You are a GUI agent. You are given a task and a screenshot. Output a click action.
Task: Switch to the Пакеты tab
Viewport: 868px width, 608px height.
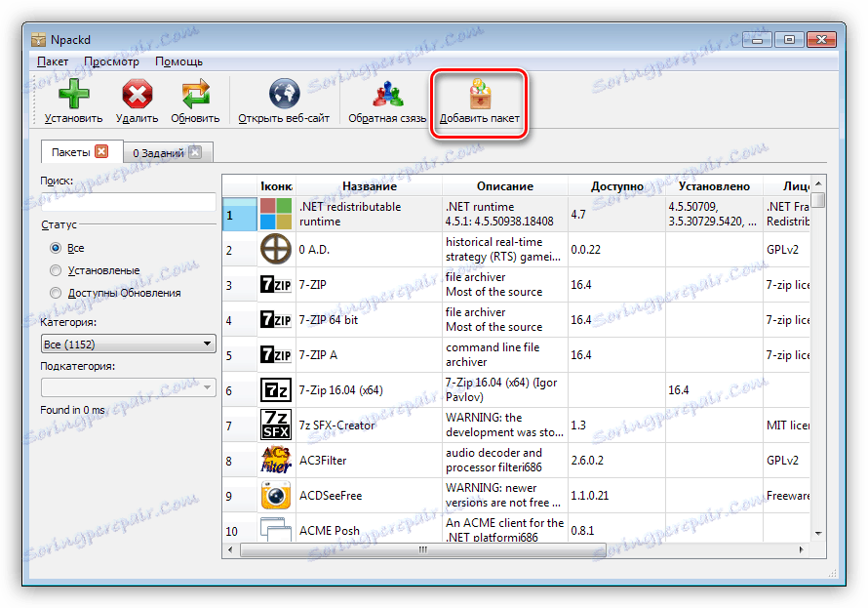[70, 152]
